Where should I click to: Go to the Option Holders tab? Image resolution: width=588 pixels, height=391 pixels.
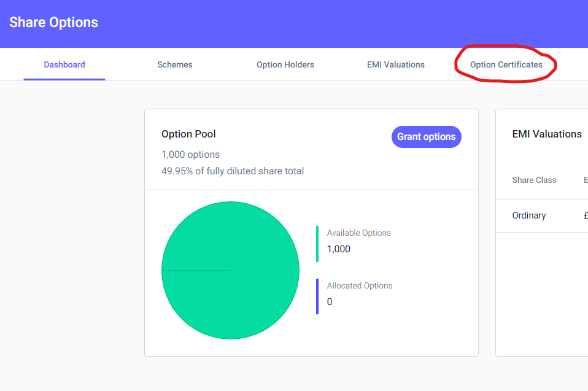click(285, 64)
